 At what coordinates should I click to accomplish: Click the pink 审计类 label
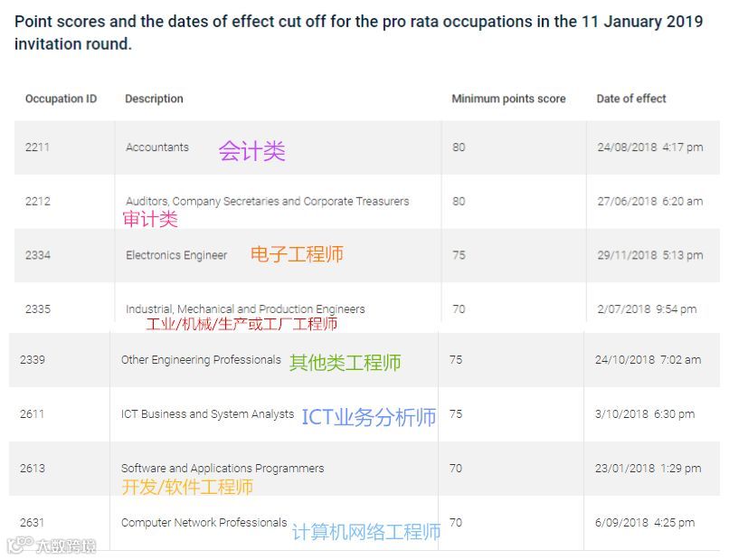click(150, 219)
